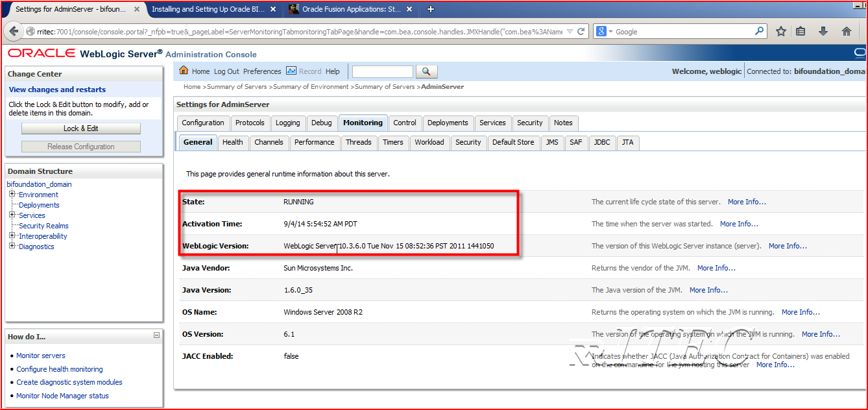Expand the Services tree node
The height and width of the screenshot is (410, 868).
[12, 215]
